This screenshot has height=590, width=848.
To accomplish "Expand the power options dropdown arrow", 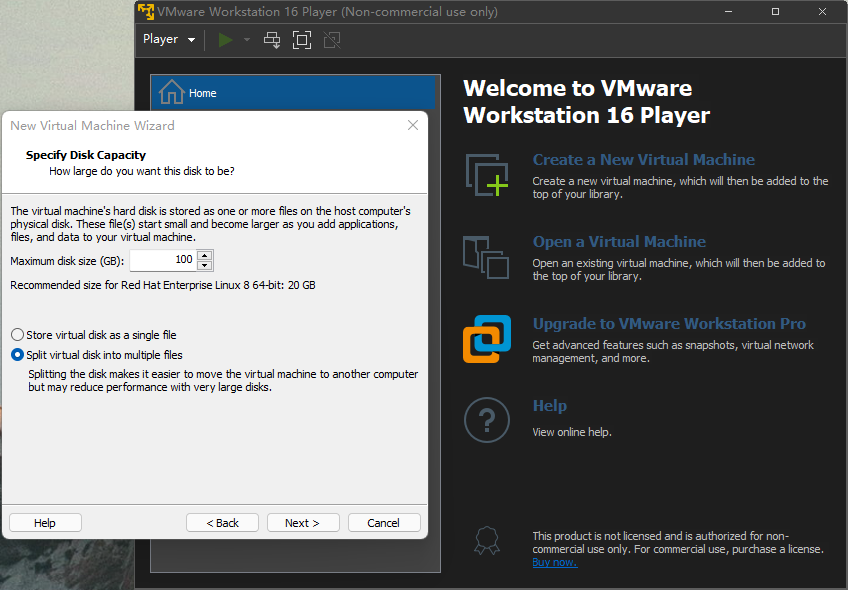I will 247,39.
